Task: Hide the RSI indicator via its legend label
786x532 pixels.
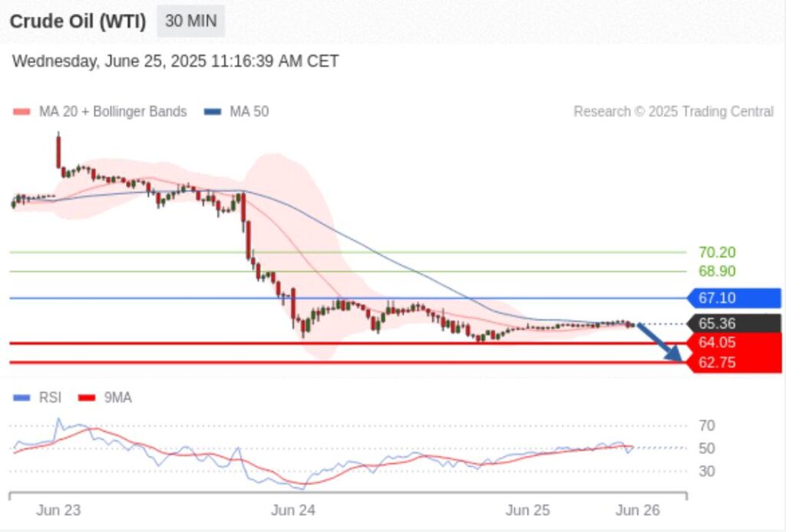Action: tap(48, 398)
